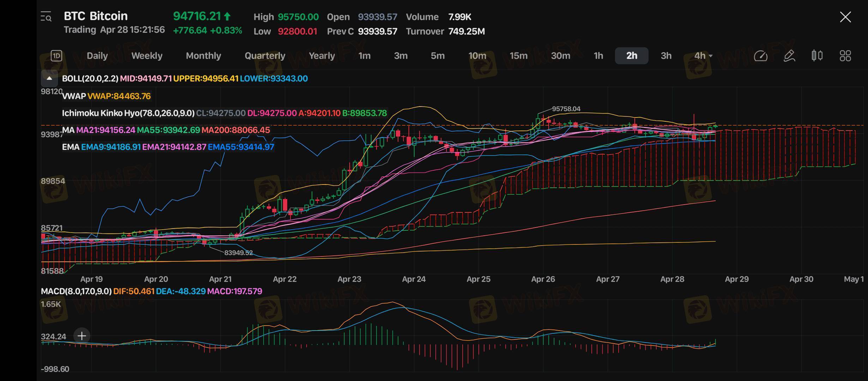Select the pencil drawing tool
868x381 pixels.
789,56
